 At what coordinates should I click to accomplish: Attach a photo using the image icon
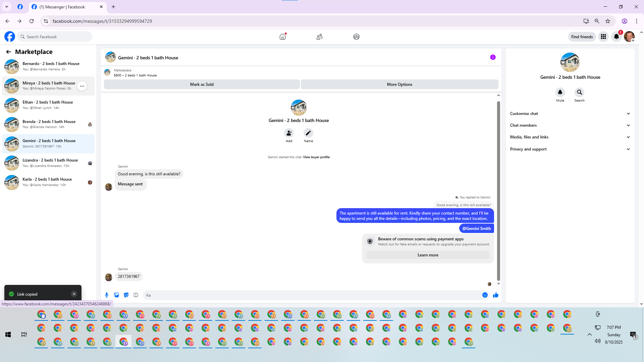tap(116, 295)
